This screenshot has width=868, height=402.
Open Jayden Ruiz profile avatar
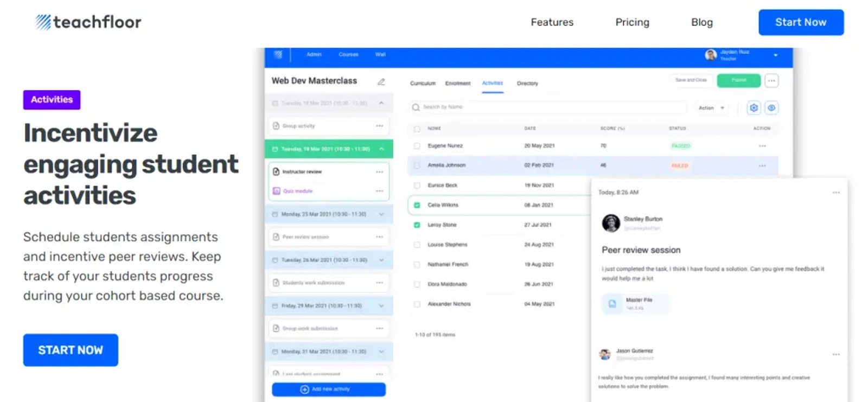(x=711, y=55)
